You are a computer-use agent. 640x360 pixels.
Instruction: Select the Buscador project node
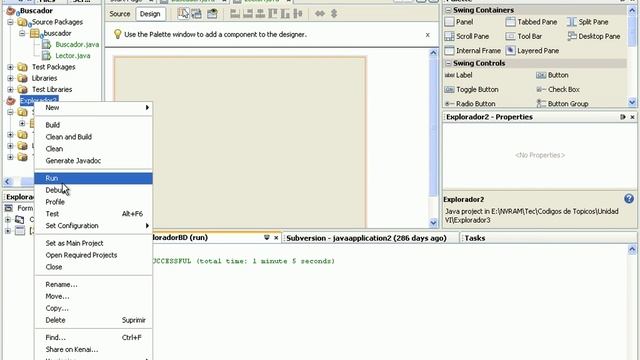coord(36,11)
